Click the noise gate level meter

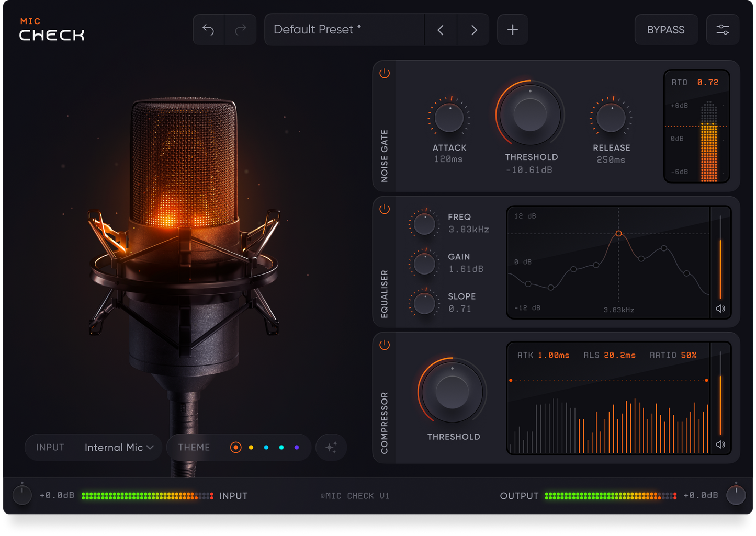[709, 141]
